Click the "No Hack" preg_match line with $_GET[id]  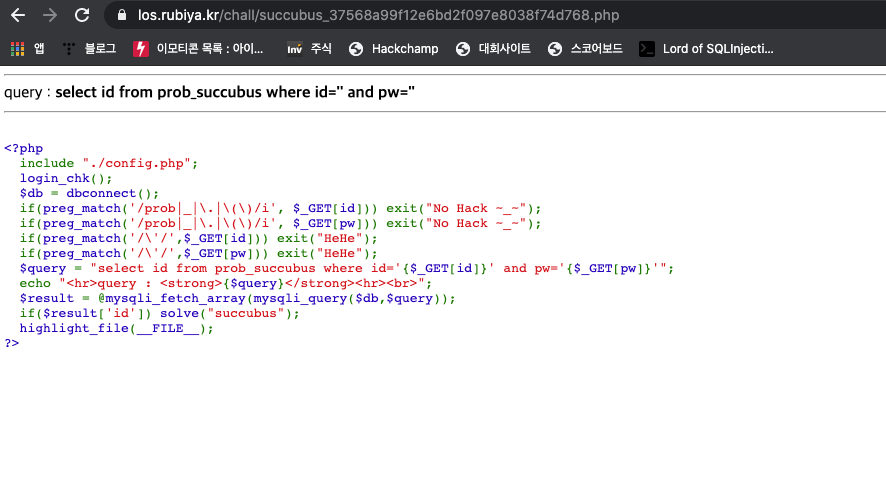(x=280, y=209)
